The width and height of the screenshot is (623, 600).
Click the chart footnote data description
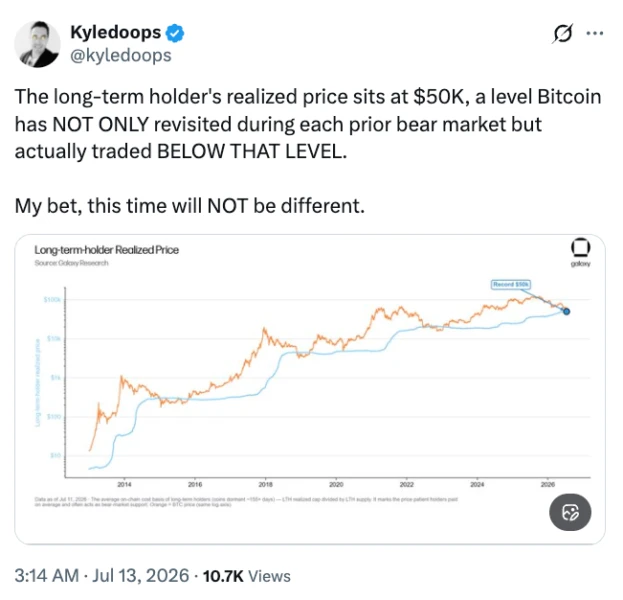pos(246,501)
